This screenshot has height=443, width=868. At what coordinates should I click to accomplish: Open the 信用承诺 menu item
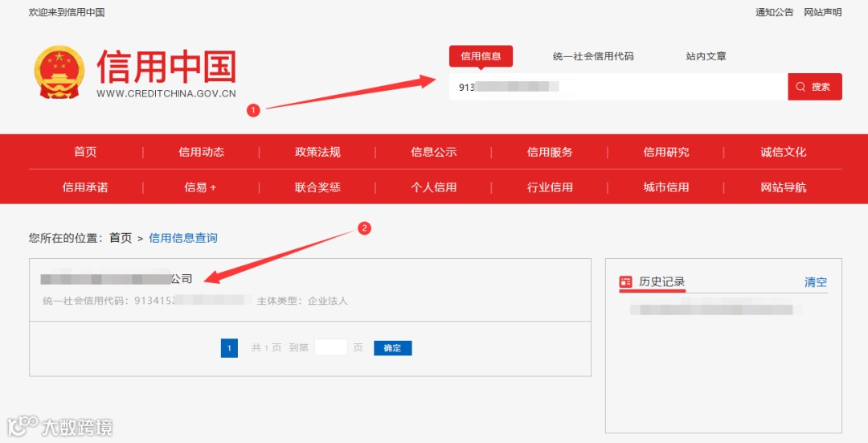point(85,187)
